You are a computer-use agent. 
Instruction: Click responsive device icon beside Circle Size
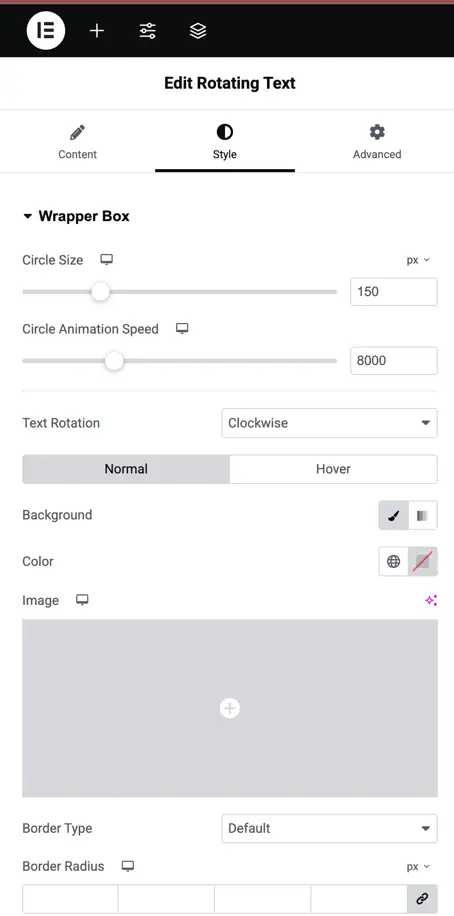(106, 260)
